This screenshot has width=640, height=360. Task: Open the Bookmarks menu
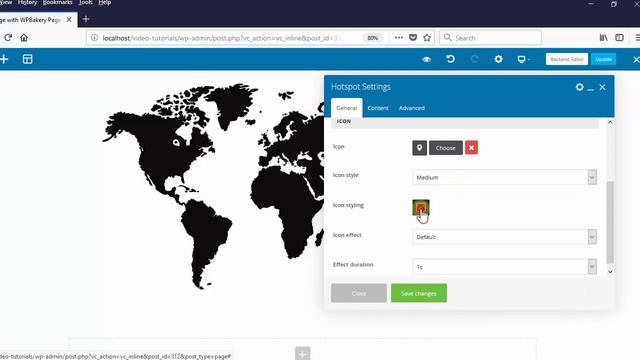point(57,2)
